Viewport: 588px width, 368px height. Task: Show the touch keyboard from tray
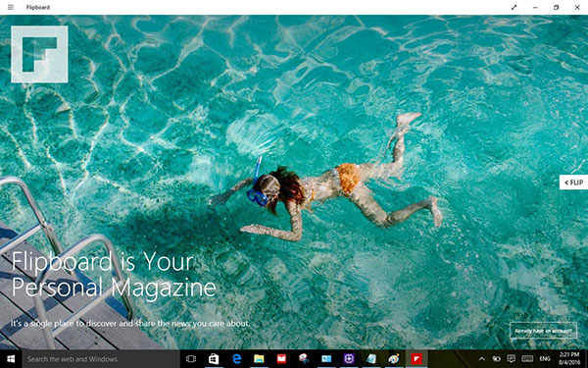(527, 359)
